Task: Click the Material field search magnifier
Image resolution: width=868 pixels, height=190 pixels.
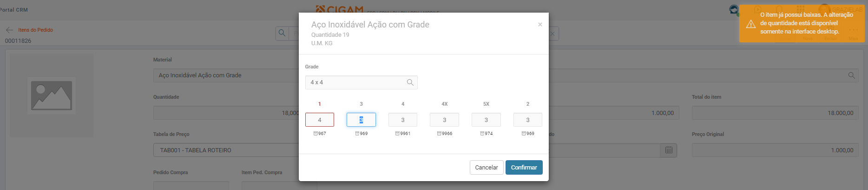Action: (x=851, y=75)
